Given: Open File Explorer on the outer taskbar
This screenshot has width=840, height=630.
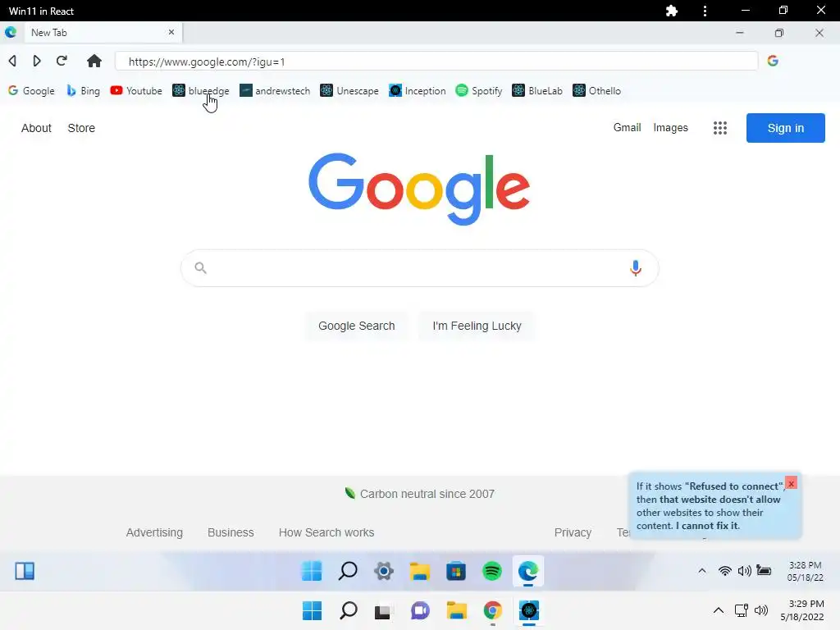Looking at the screenshot, I should click(456, 610).
